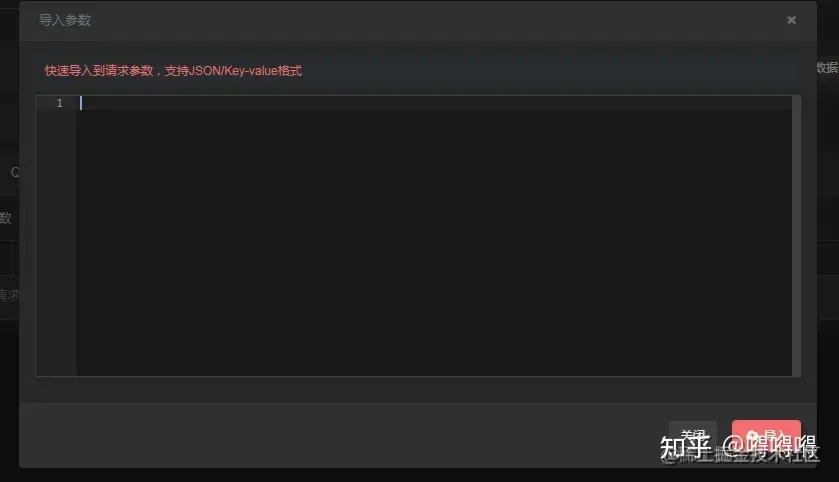The image size is (839, 482).
Task: Click the empty dialog footer bar left of 关闭
Action: (x=344, y=435)
